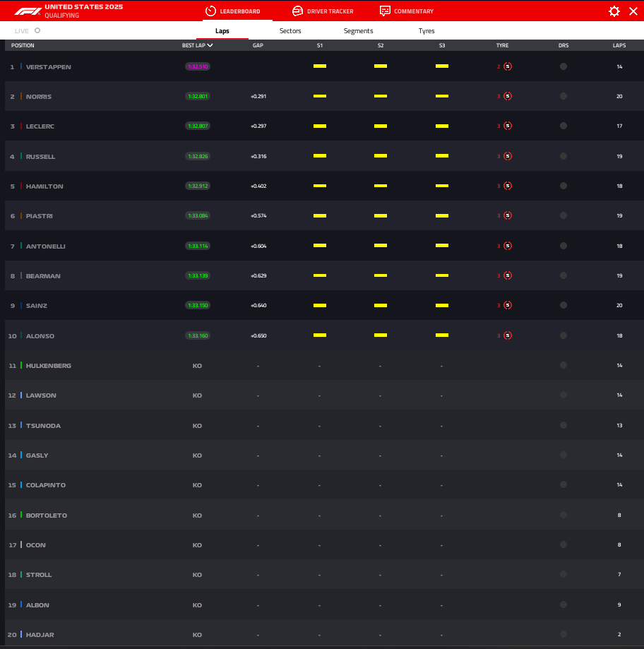This screenshot has height=649, width=644.
Task: Click the LAPS column header
Action: point(619,45)
